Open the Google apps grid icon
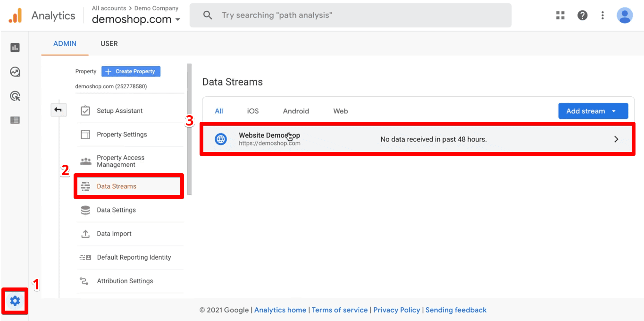Image resolution: width=644 pixels, height=321 pixels. pos(560,15)
